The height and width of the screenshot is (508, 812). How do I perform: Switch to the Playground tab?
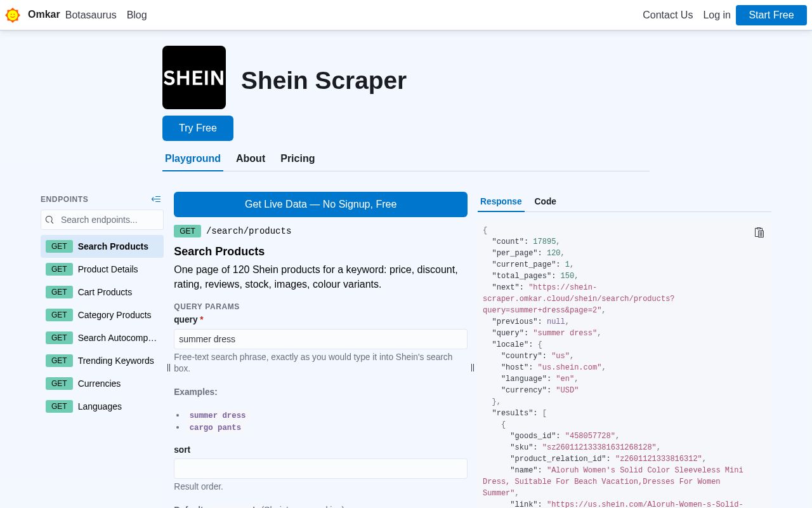click(193, 159)
